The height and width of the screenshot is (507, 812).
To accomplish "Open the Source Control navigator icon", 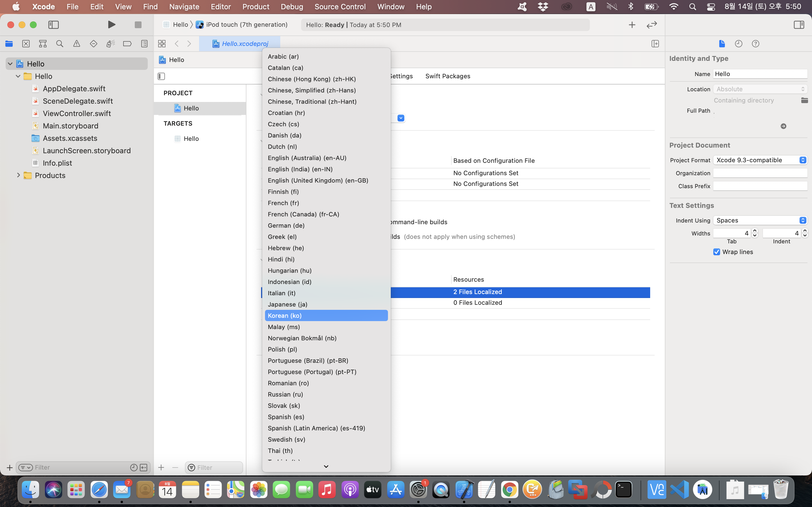I will pos(26,44).
